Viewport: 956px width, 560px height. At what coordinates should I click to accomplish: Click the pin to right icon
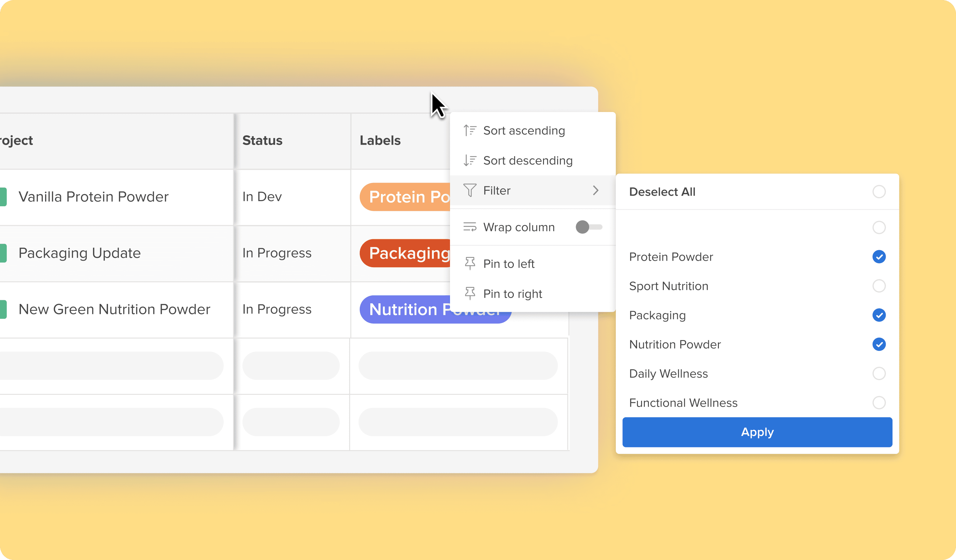[x=470, y=293]
